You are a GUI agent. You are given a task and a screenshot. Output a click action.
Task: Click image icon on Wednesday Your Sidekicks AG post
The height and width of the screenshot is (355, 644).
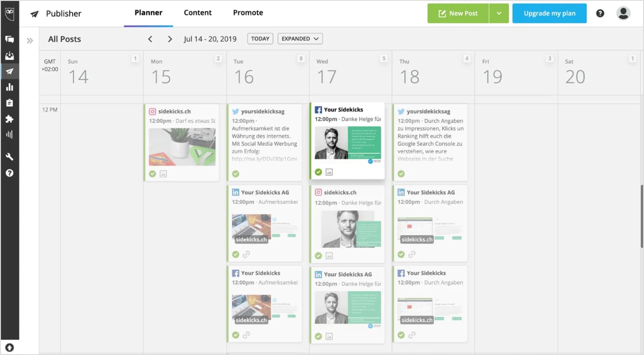pyautogui.click(x=329, y=336)
